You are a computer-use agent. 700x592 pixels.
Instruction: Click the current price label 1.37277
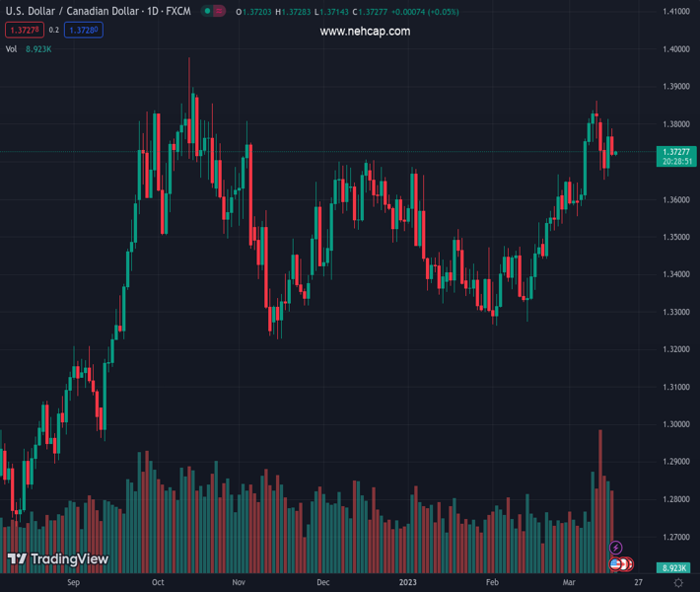pyautogui.click(x=675, y=152)
